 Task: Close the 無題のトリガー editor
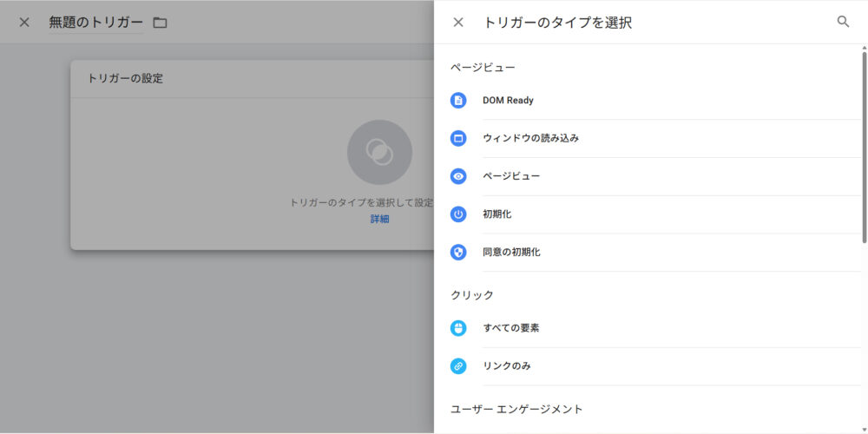[x=24, y=23]
